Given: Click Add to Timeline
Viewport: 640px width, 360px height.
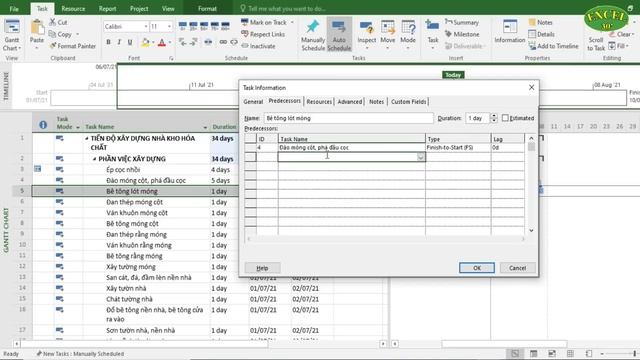Looking at the screenshot, I should (x=553, y=46).
